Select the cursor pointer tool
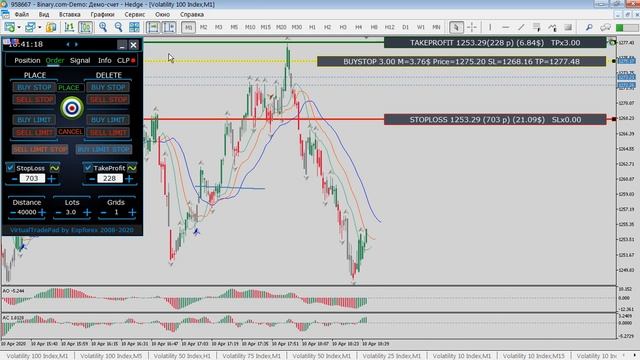 click(456, 27)
